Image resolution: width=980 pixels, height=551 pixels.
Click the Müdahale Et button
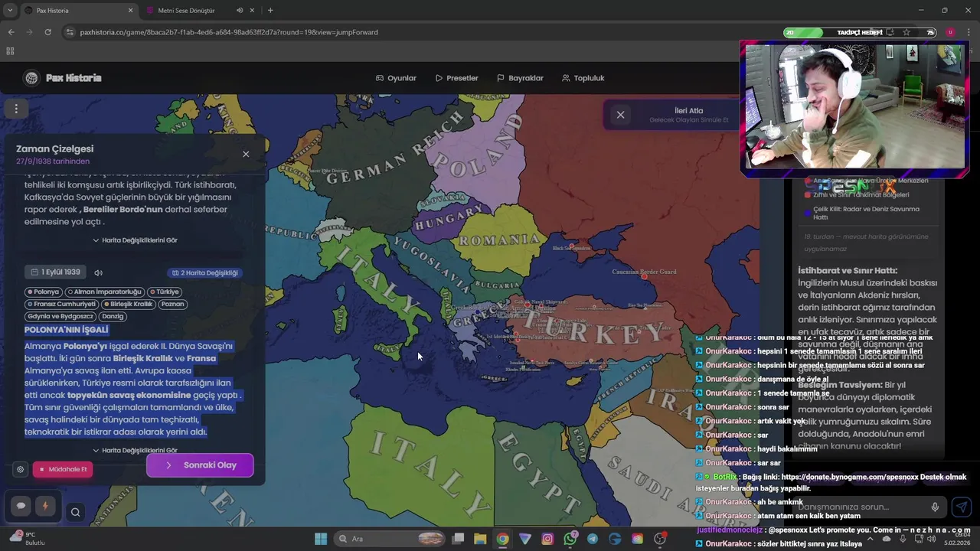[x=63, y=469]
